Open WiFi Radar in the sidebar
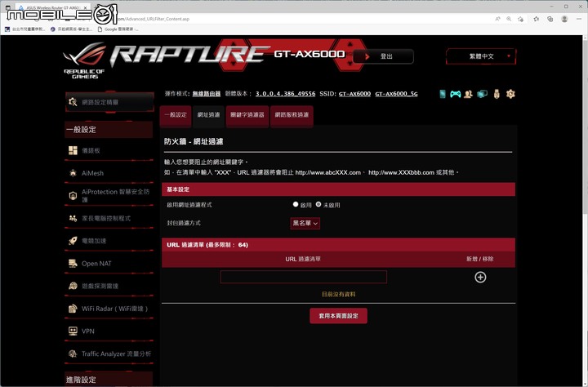 pyautogui.click(x=109, y=309)
